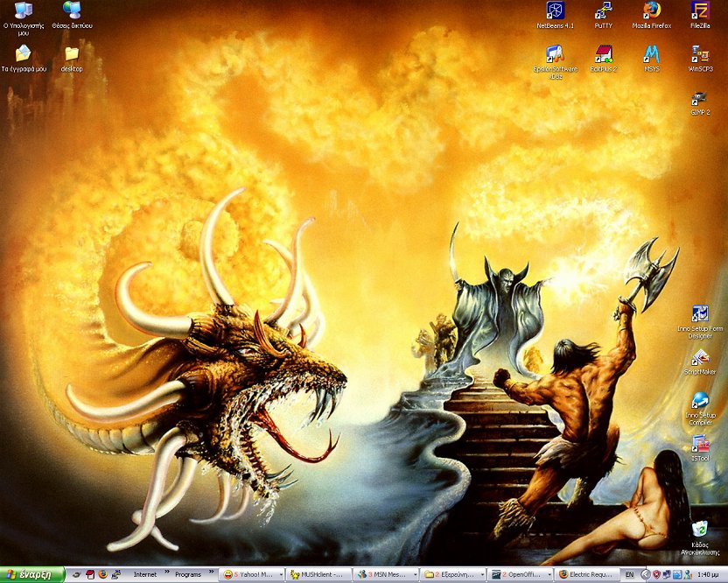Click the MSN Messenger tray icon

(688, 574)
